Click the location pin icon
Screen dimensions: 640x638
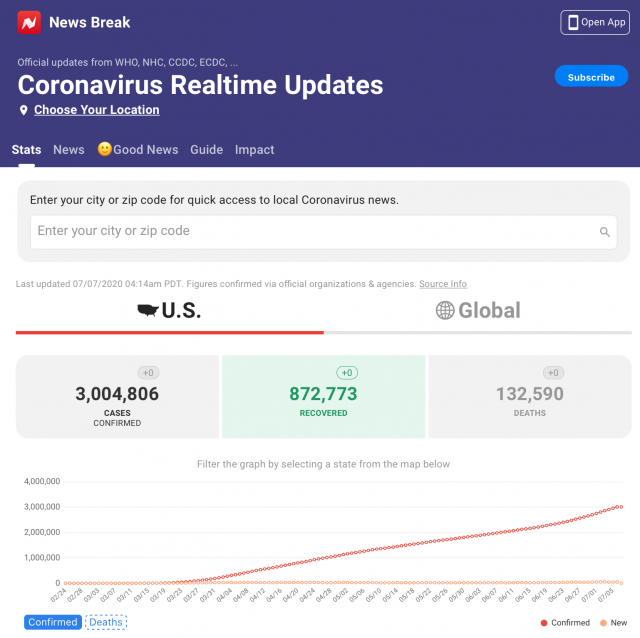point(24,110)
